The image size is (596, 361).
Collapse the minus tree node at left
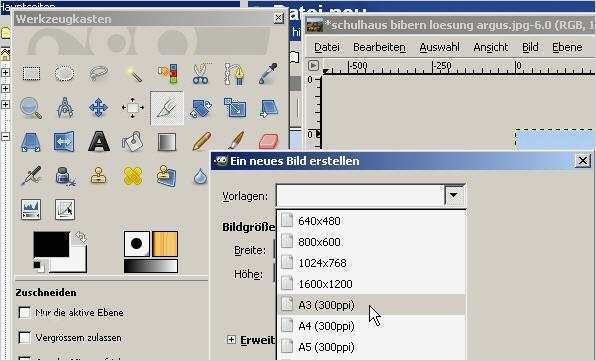coord(6,136)
